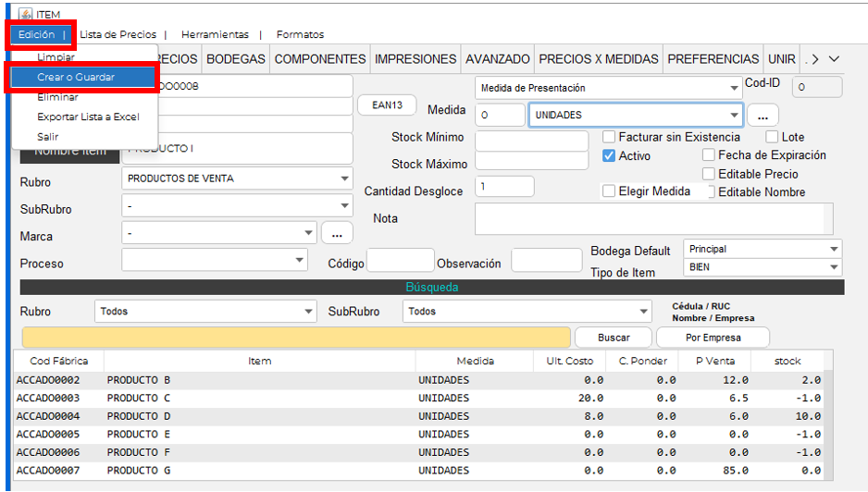Click the ellipsis button beside Marca

coord(337,233)
